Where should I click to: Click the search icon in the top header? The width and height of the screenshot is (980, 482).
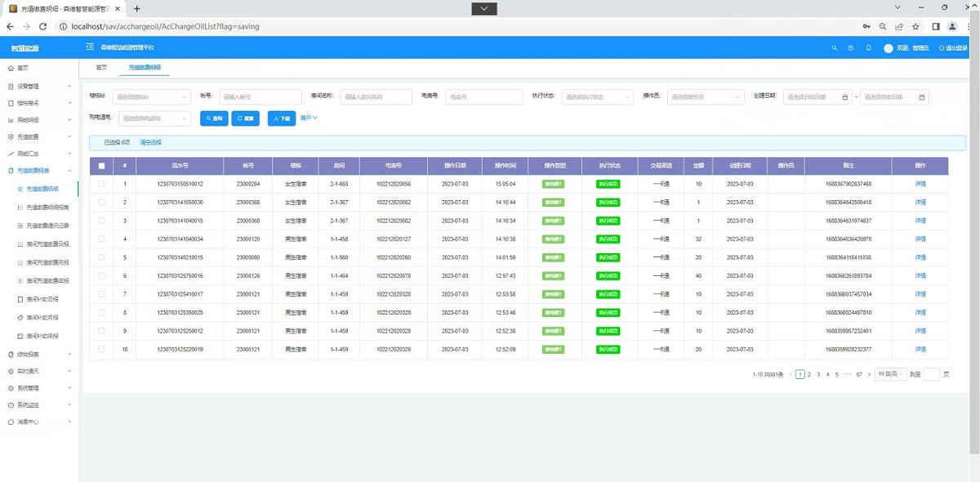834,48
